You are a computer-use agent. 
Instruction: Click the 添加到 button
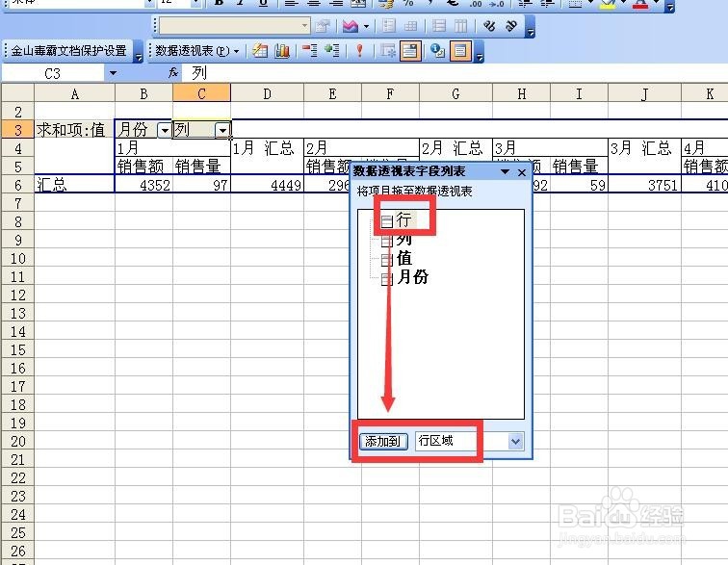click(x=383, y=441)
